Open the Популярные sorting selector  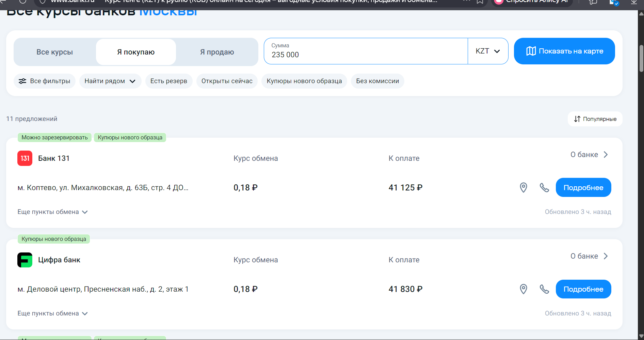tap(595, 119)
